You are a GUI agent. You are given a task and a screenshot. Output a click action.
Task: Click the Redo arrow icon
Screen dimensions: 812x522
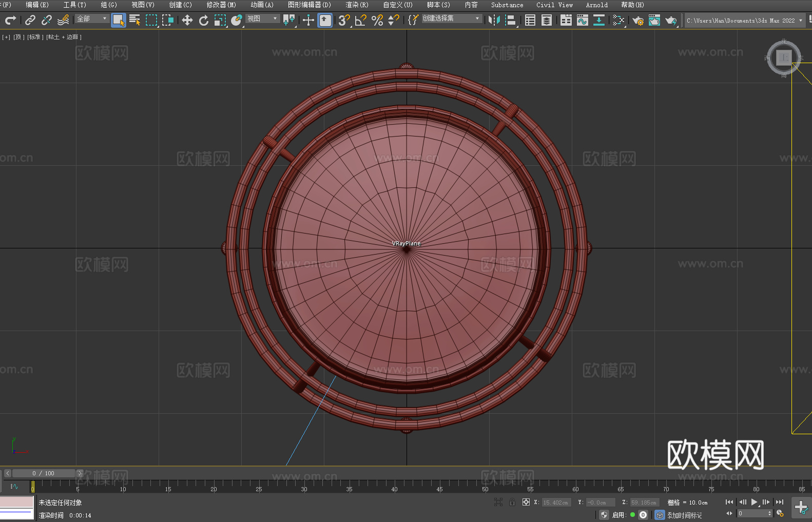coord(10,20)
